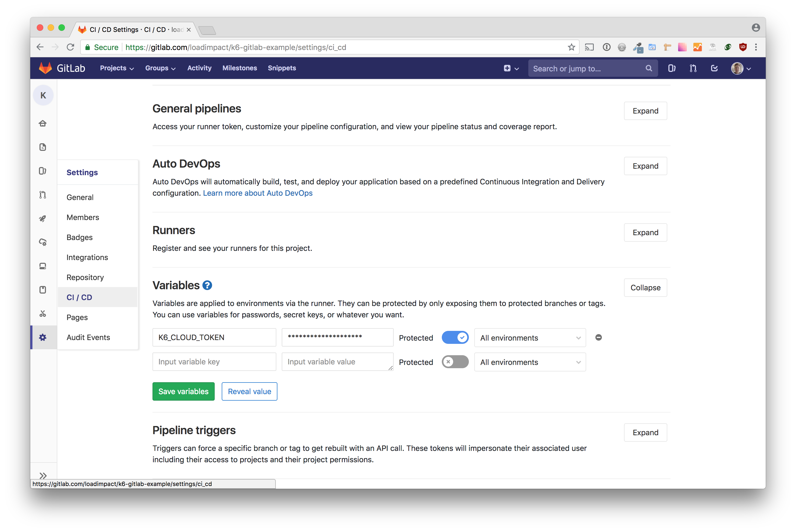This screenshot has height=532, width=796.
Task: Click the Save variables button
Action: 183,391
